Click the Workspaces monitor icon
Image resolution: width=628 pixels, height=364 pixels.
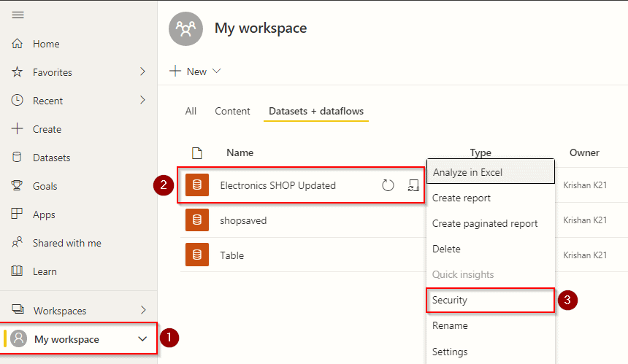coord(18,309)
